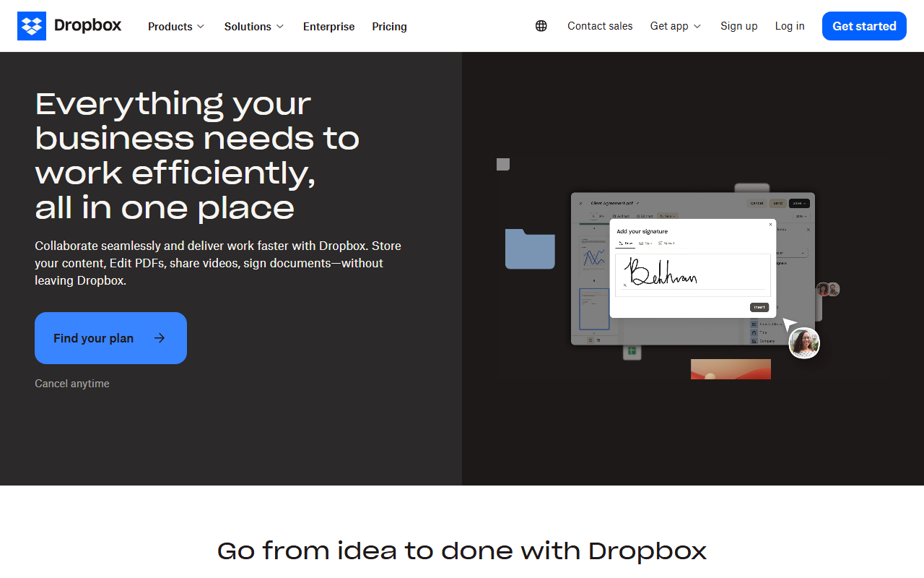Click the Dropbox logo icon
924x578 pixels.
(x=32, y=26)
